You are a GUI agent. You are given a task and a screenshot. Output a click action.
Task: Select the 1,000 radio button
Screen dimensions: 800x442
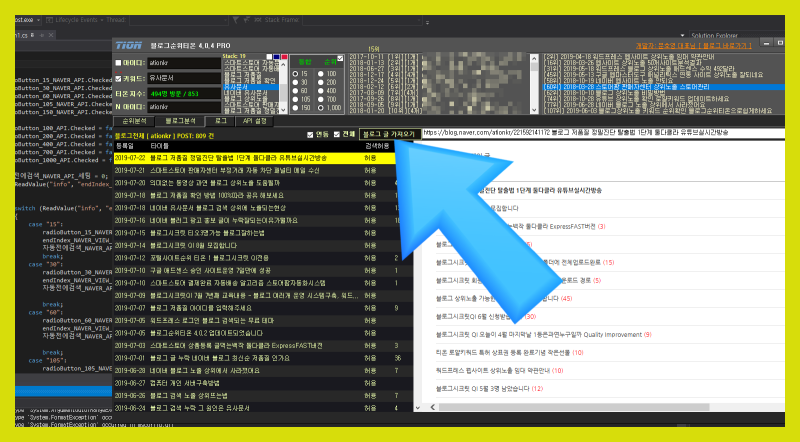point(320,108)
